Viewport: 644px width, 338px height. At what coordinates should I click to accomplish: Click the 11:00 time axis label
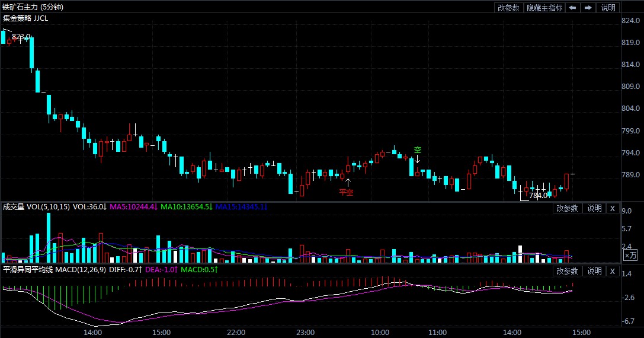(437, 332)
